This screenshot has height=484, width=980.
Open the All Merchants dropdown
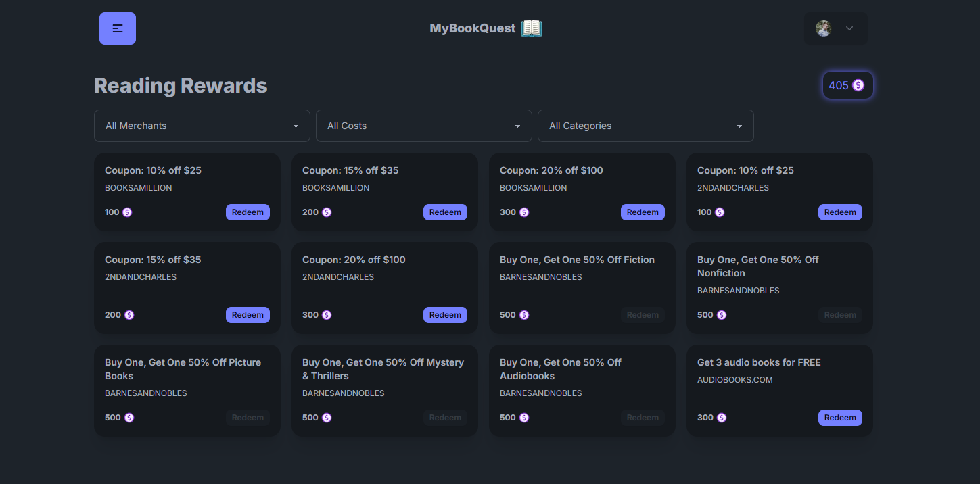click(x=202, y=125)
